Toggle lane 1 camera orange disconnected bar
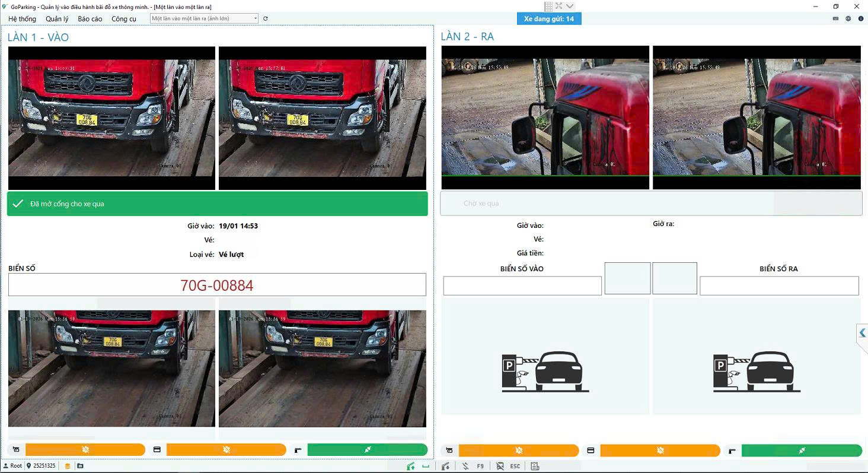Image resolution: width=868 pixels, height=473 pixels. (85, 450)
